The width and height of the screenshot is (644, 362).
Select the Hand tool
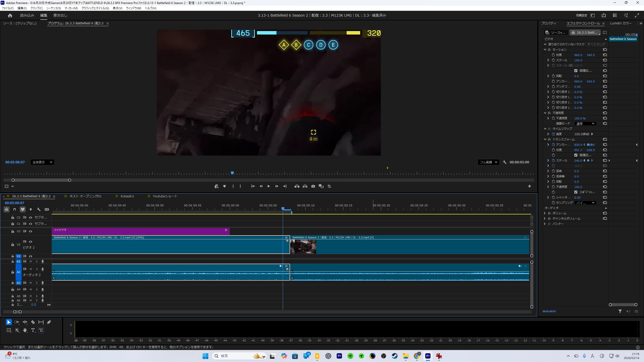pyautogui.click(x=25, y=330)
